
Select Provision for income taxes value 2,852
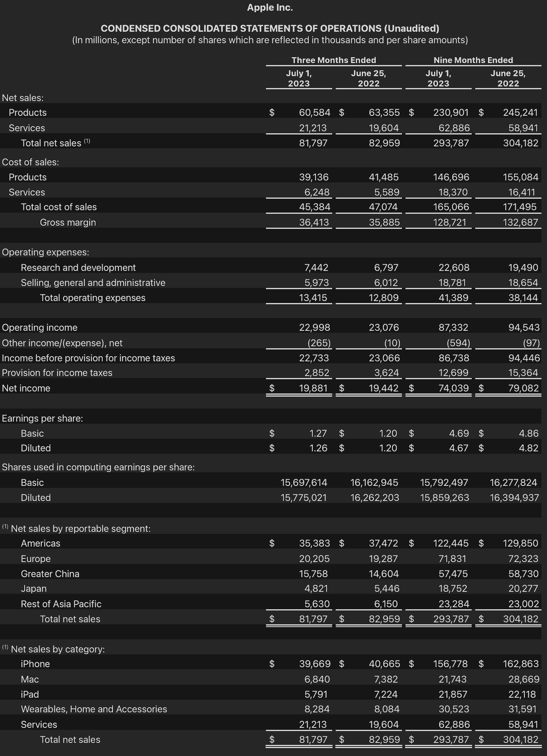click(317, 373)
